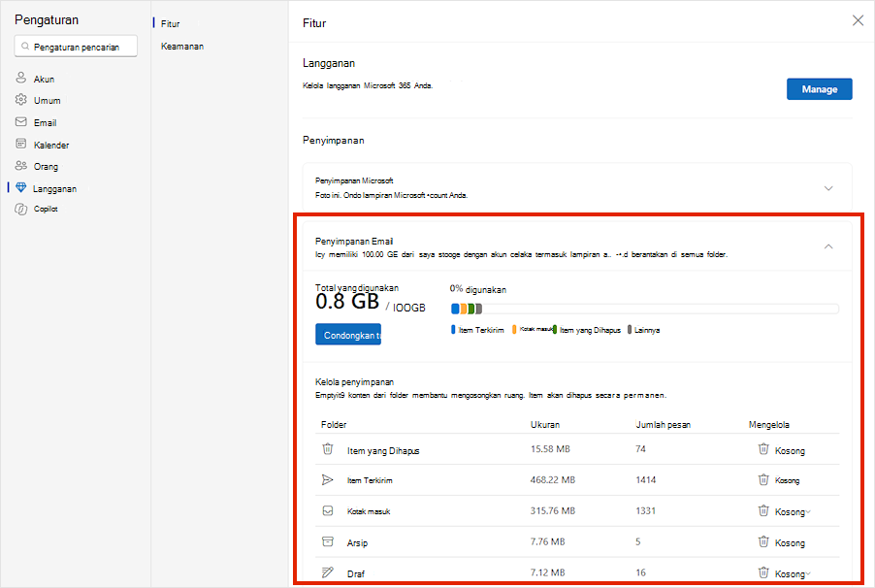Empty Item Terkirim via Kosong
The height and width of the screenshot is (588, 875).
(x=787, y=480)
